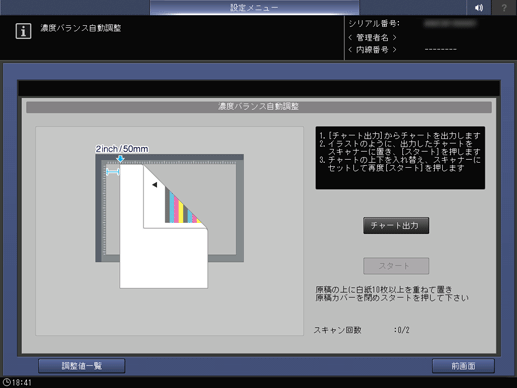The height and width of the screenshot is (388, 517).
Task: Click the blue margin width indicator
Action: coord(113,172)
